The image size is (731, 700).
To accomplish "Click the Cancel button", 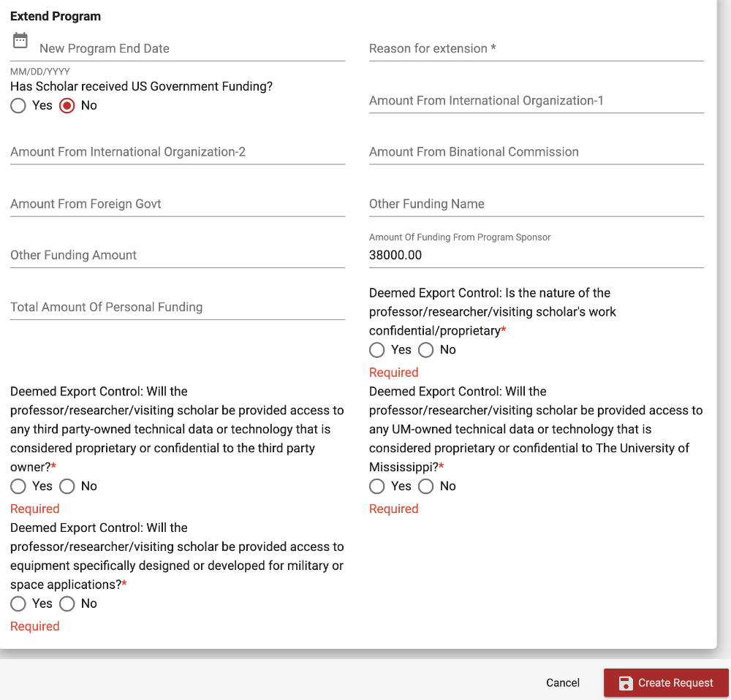I will click(x=562, y=682).
